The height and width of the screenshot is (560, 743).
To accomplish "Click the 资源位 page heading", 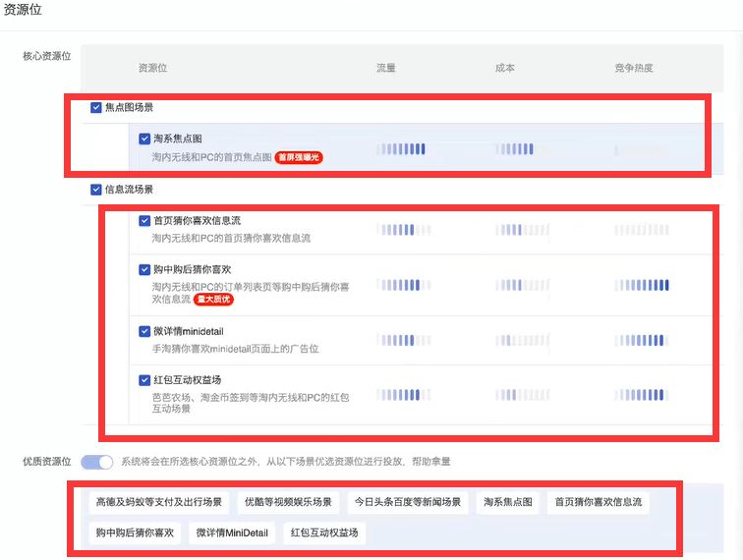I will [23, 9].
